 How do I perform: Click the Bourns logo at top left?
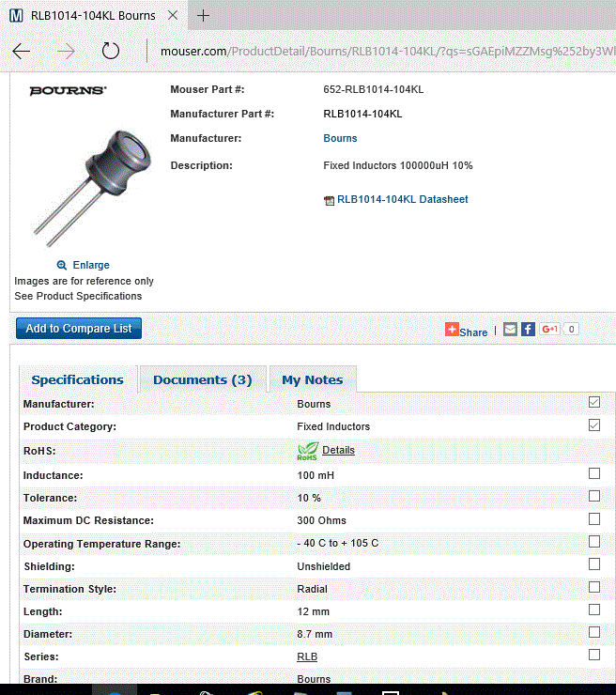(x=68, y=90)
